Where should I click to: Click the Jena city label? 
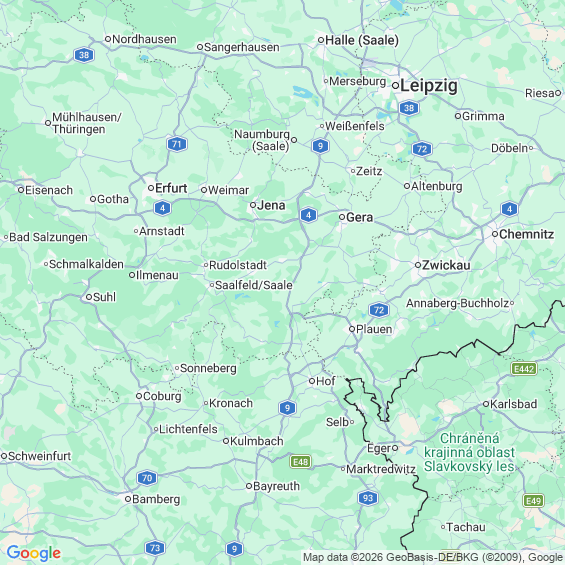[271, 205]
